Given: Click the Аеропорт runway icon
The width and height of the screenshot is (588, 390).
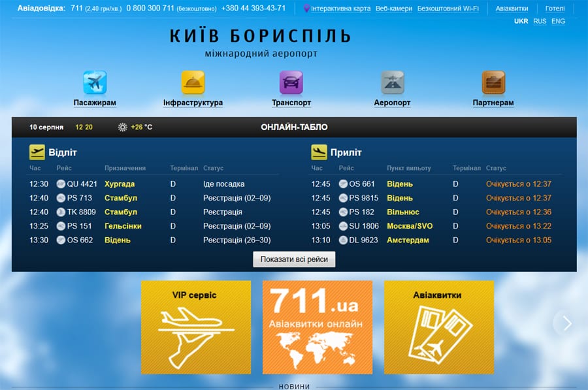Looking at the screenshot, I should [x=392, y=83].
